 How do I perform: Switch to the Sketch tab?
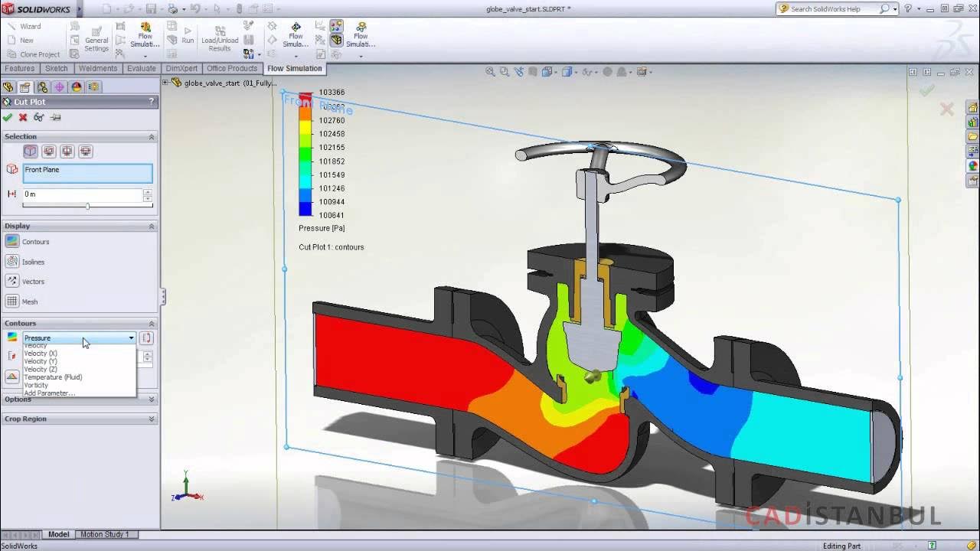pos(57,68)
